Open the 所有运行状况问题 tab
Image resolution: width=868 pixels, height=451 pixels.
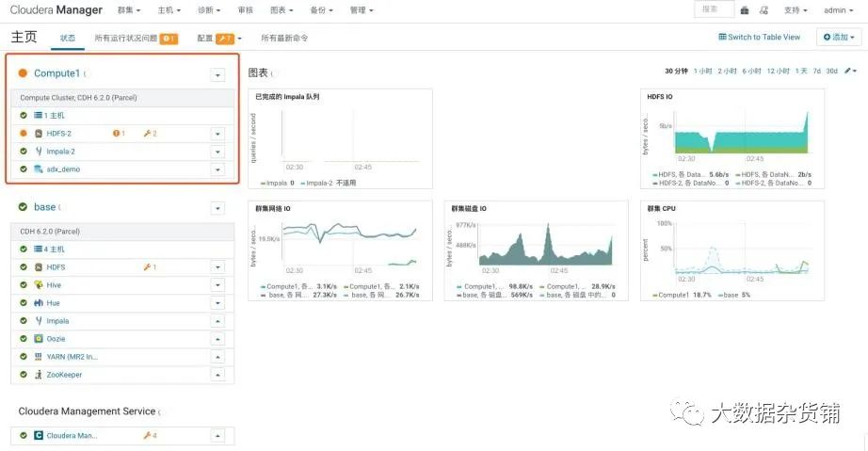point(137,39)
